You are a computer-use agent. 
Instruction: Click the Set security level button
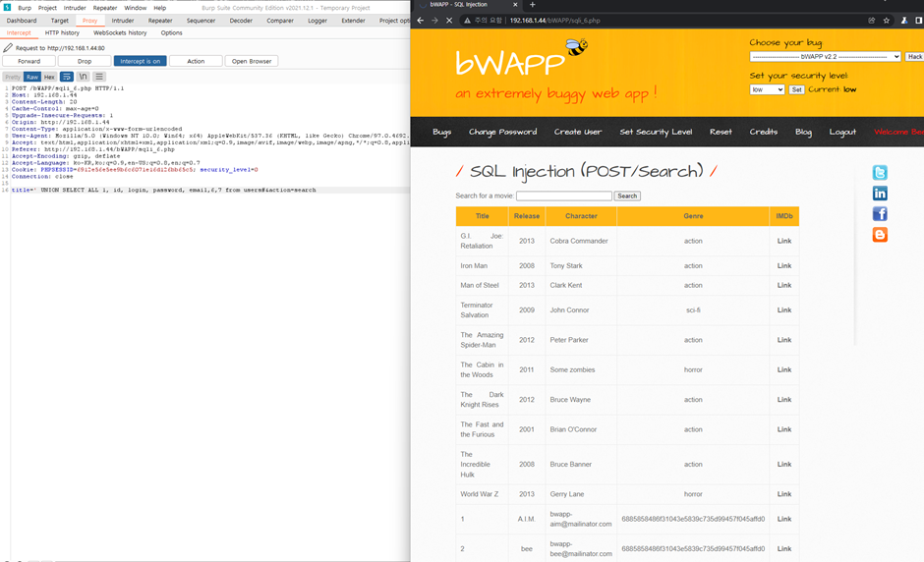(797, 89)
